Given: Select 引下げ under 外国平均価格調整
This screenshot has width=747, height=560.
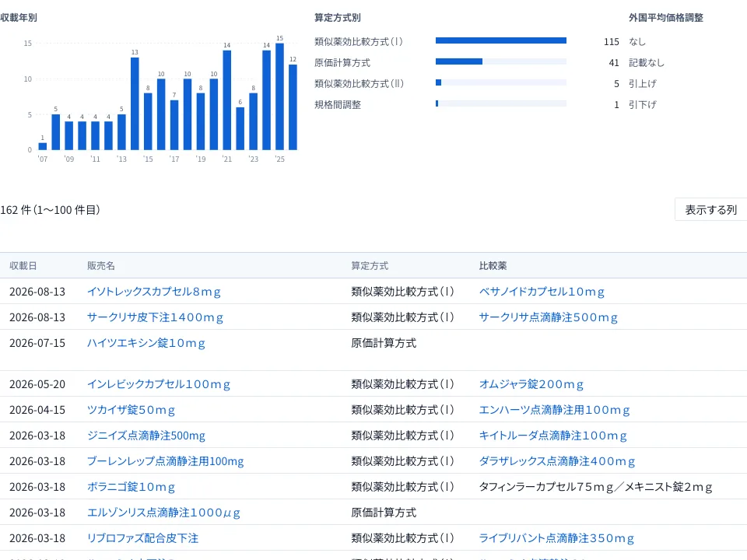Looking at the screenshot, I should [x=642, y=104].
